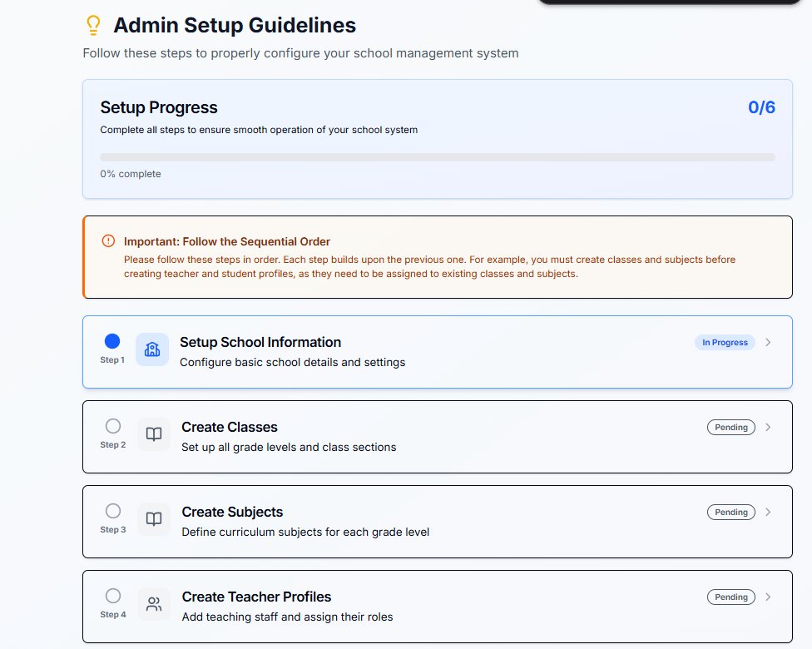Open the Setup School Information step title
The height and width of the screenshot is (649, 812).
[260, 342]
